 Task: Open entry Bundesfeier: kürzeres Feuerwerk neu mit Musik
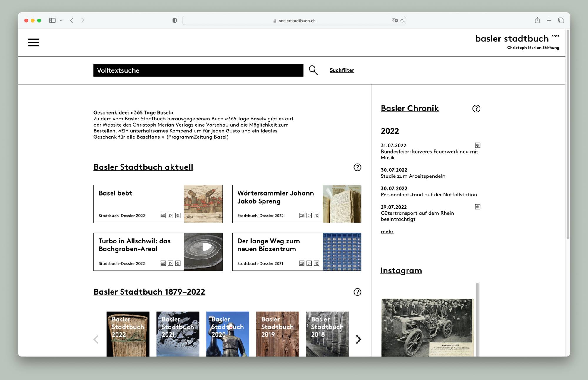[x=430, y=154]
